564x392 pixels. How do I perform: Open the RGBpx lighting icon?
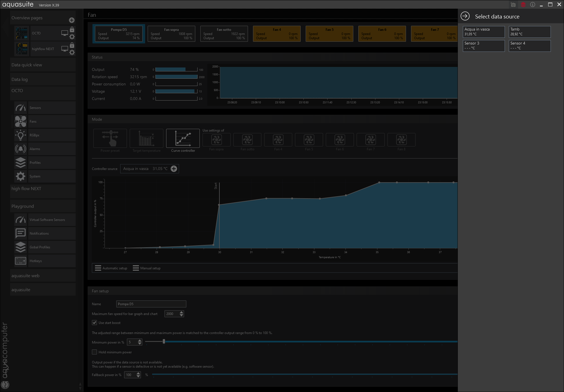pyautogui.click(x=21, y=135)
